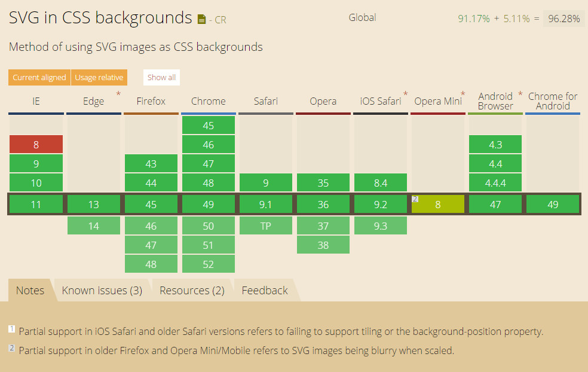Select the Chrome column heading
The image size is (588, 372).
(208, 101)
